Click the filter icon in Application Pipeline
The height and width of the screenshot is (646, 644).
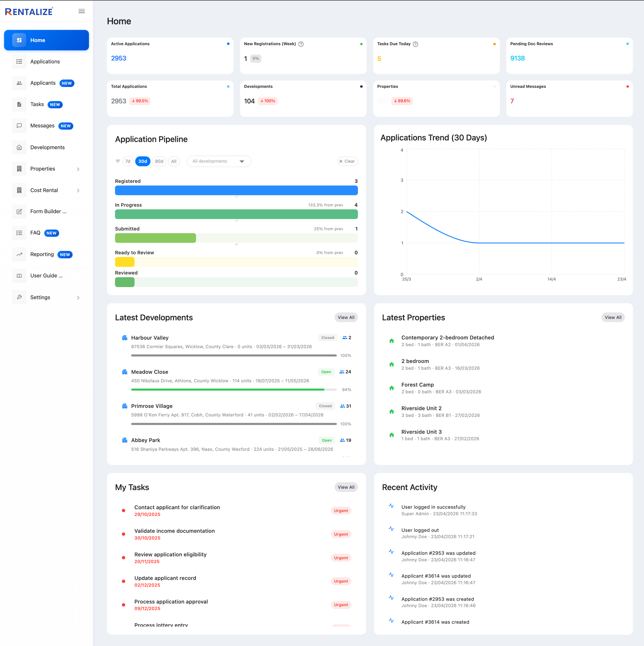click(x=117, y=161)
